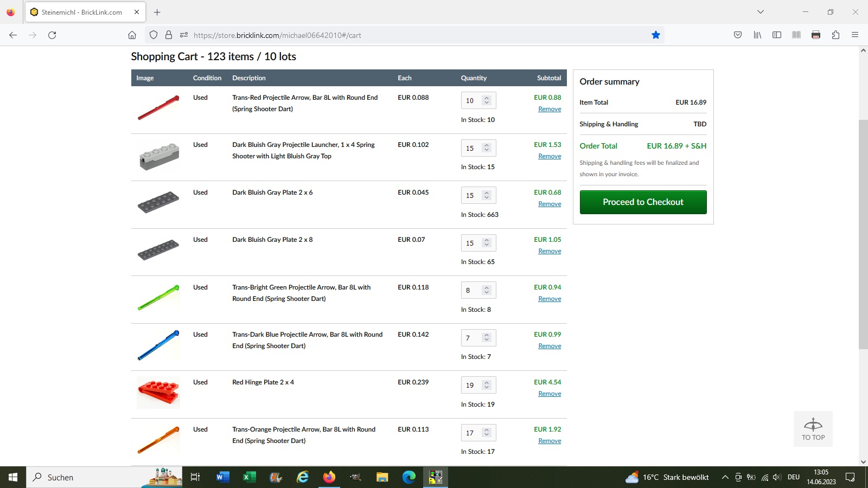Click Plate 2 x 8 thumbnail image
This screenshot has width=868, height=488.
point(158,250)
